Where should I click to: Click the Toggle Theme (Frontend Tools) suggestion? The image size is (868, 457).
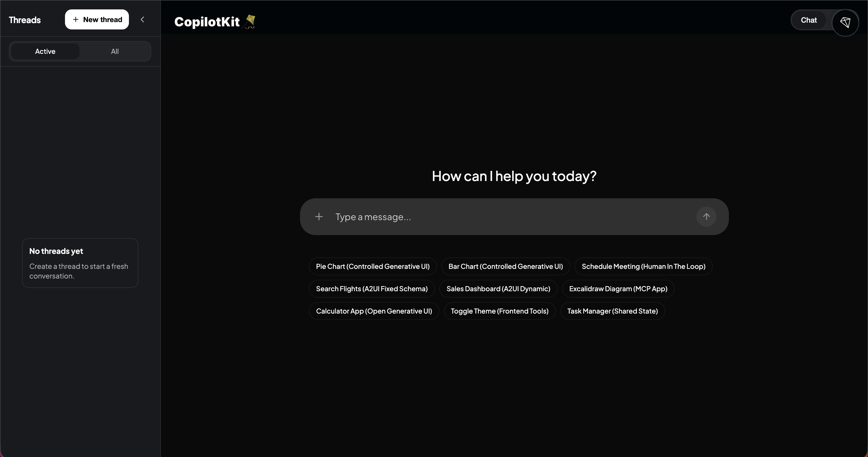499,311
